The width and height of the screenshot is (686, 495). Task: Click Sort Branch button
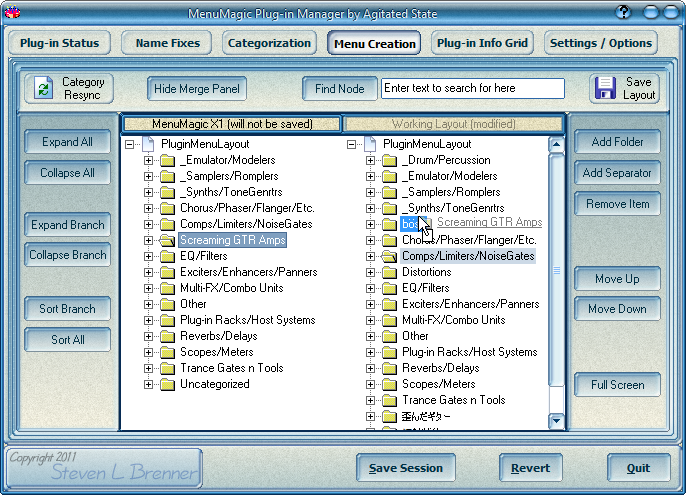(67, 309)
